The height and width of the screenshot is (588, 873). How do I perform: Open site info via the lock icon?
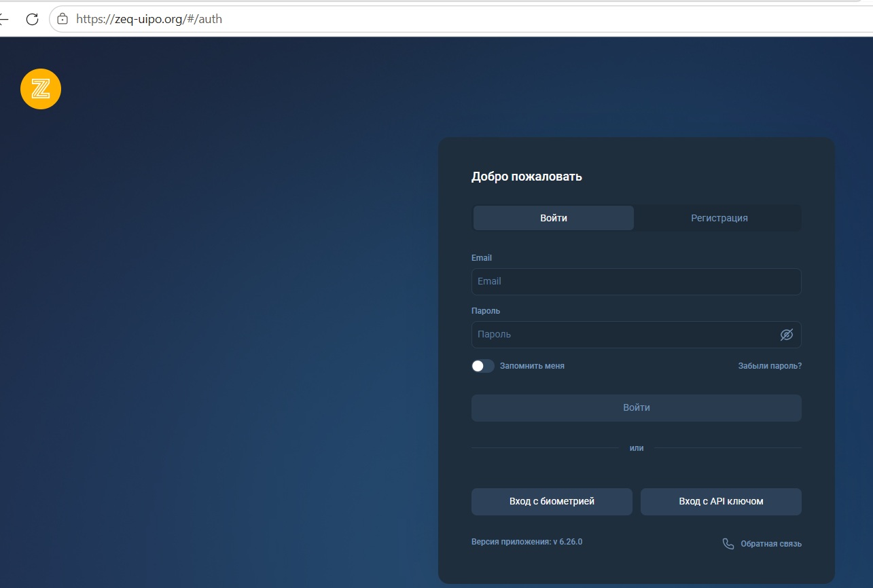[63, 19]
